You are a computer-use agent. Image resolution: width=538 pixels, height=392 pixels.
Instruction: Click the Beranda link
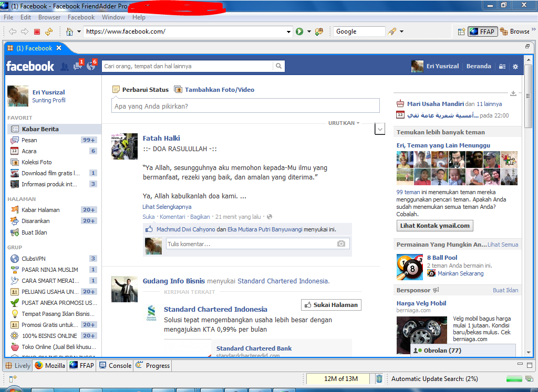click(479, 66)
